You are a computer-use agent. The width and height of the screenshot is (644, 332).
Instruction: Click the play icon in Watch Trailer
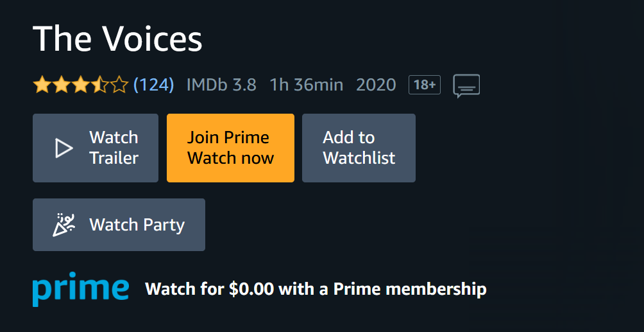tap(64, 148)
